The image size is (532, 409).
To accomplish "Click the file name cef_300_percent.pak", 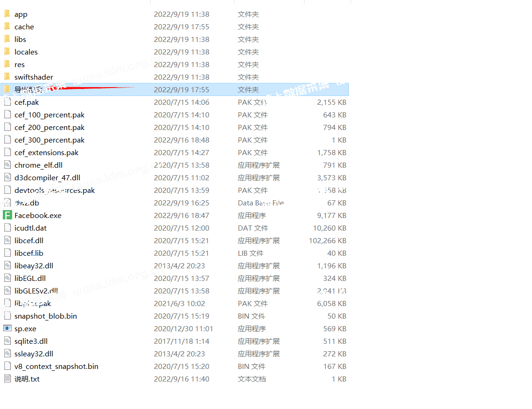I will (x=49, y=140).
